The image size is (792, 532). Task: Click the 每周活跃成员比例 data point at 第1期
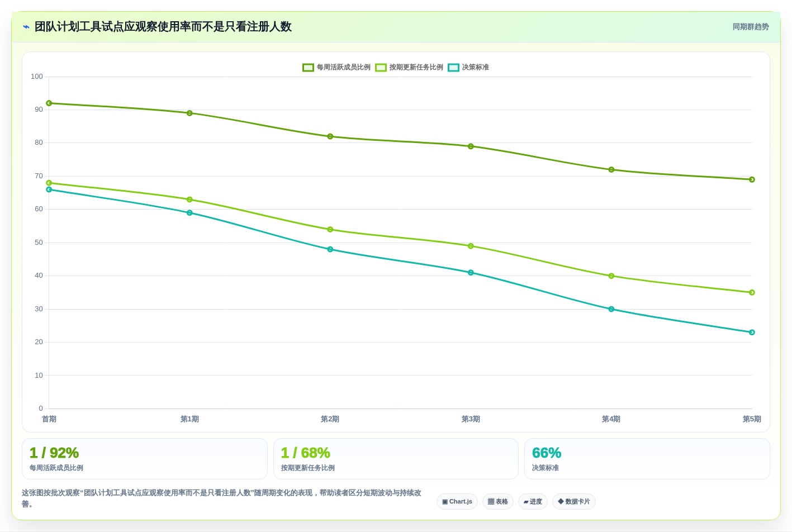pyautogui.click(x=189, y=113)
